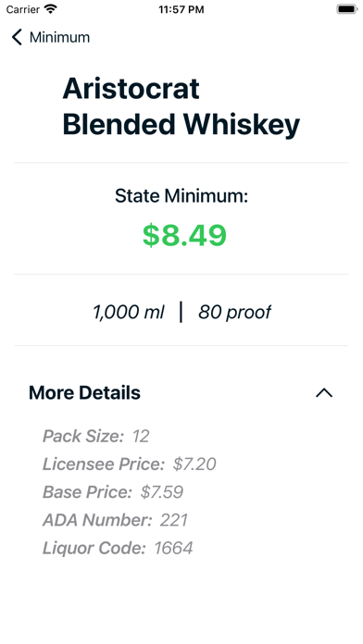Select the Aristocrat Blended Whiskey title
This screenshot has height=644, width=363.
coord(181,106)
